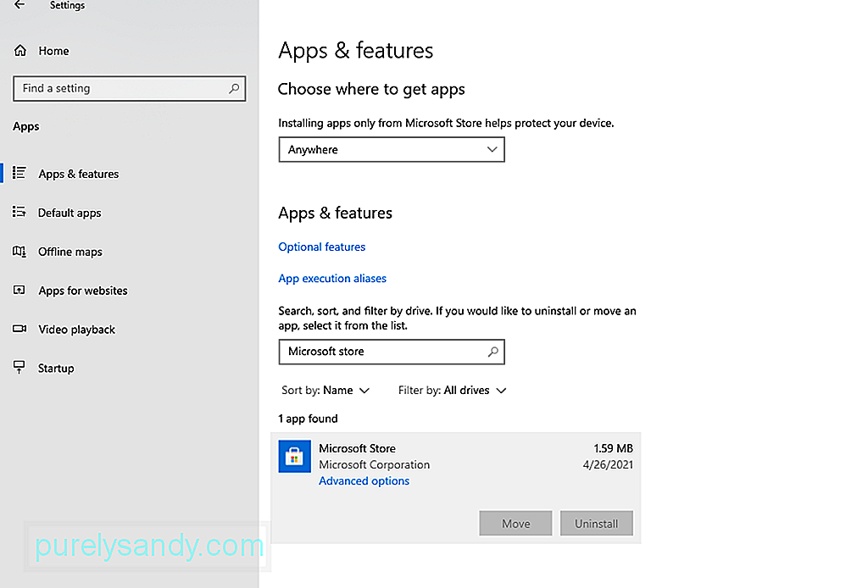Click the Apps for websites icon
The image size is (868, 588).
coord(19,291)
